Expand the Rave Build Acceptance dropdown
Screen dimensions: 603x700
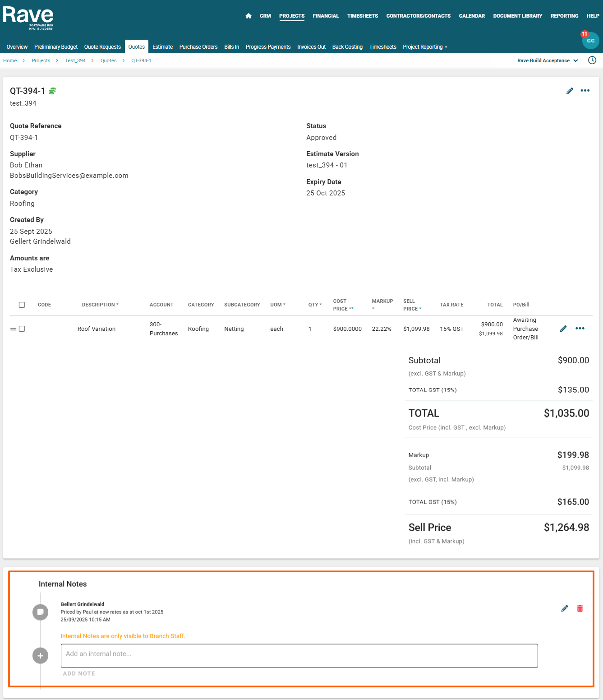click(548, 60)
